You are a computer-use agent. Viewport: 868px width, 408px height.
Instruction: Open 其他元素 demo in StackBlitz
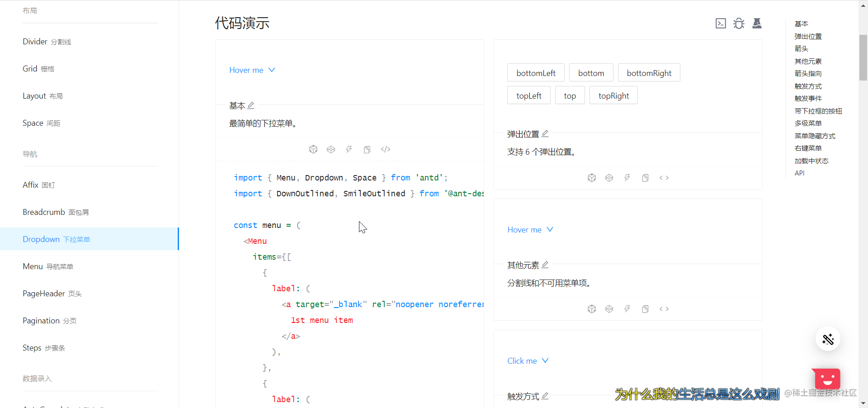click(x=627, y=309)
